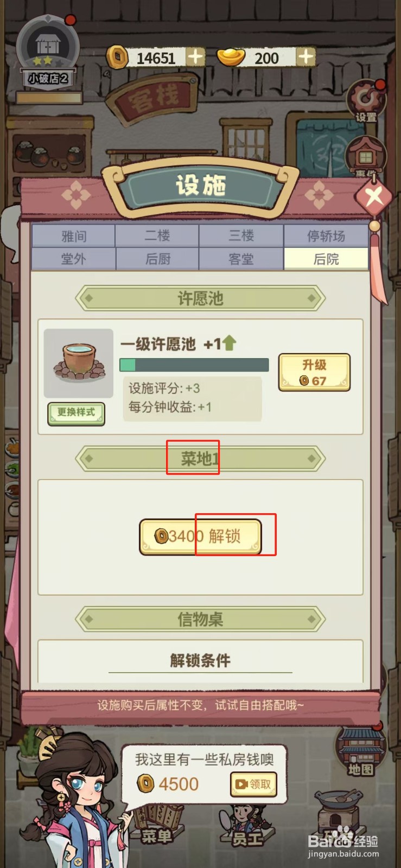Switch to the 后厨 tab

pos(158,259)
